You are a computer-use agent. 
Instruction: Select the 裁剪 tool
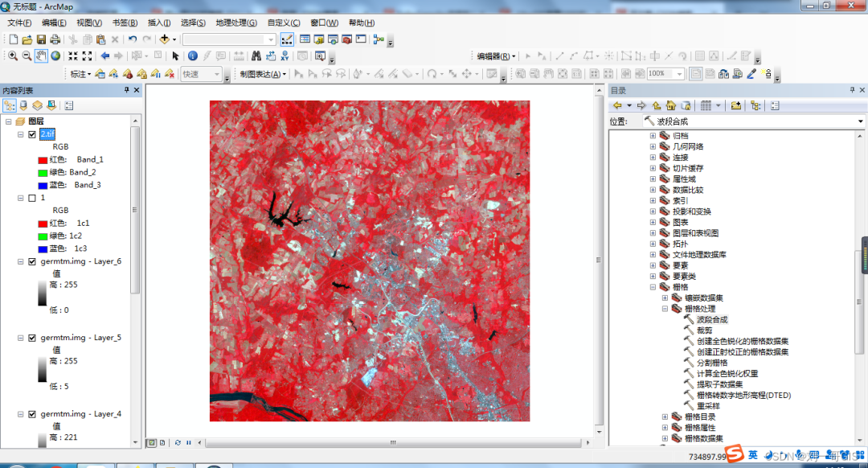pos(704,330)
